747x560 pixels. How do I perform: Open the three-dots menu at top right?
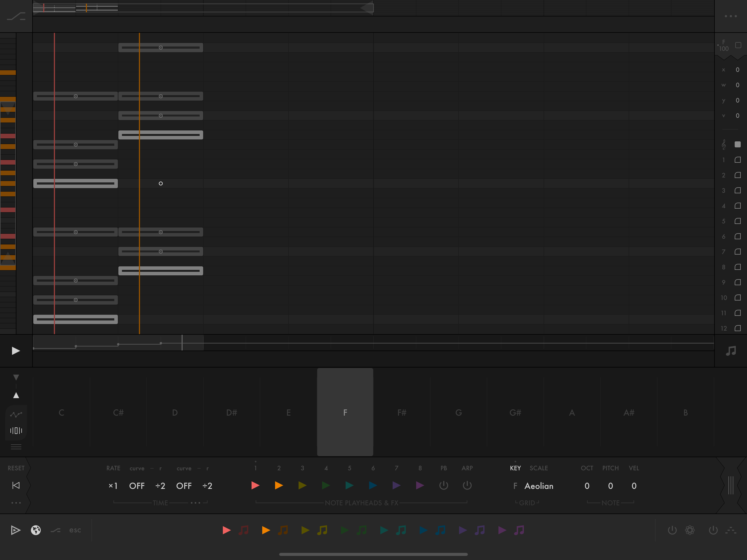[730, 16]
